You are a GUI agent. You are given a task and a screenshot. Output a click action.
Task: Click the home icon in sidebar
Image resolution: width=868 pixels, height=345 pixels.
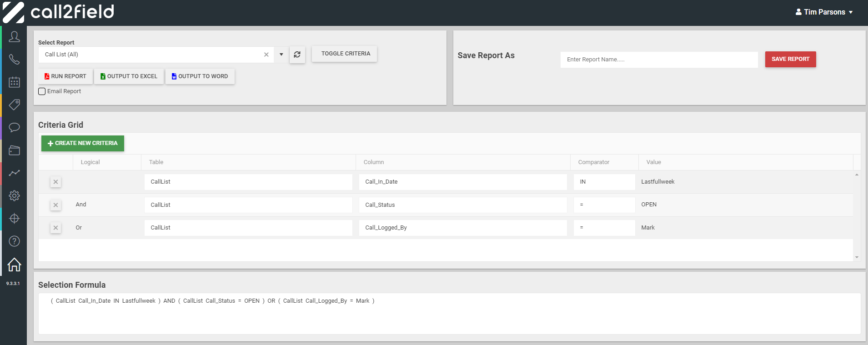14,264
